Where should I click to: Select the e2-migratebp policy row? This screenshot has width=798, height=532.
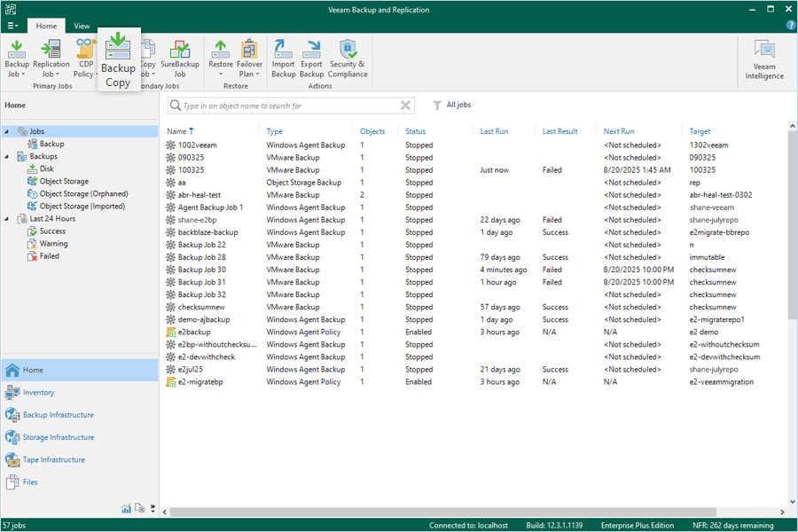click(x=473, y=382)
